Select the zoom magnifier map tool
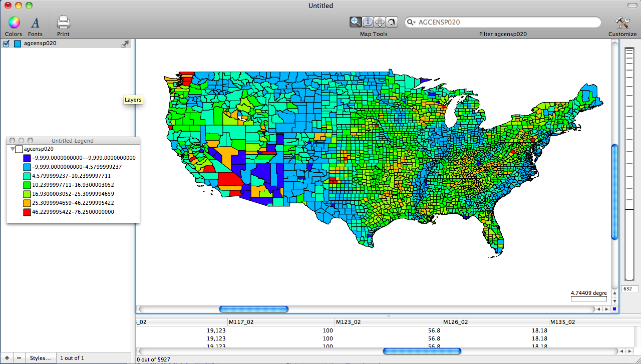Image resolution: width=641 pixels, height=364 pixels. pyautogui.click(x=356, y=22)
